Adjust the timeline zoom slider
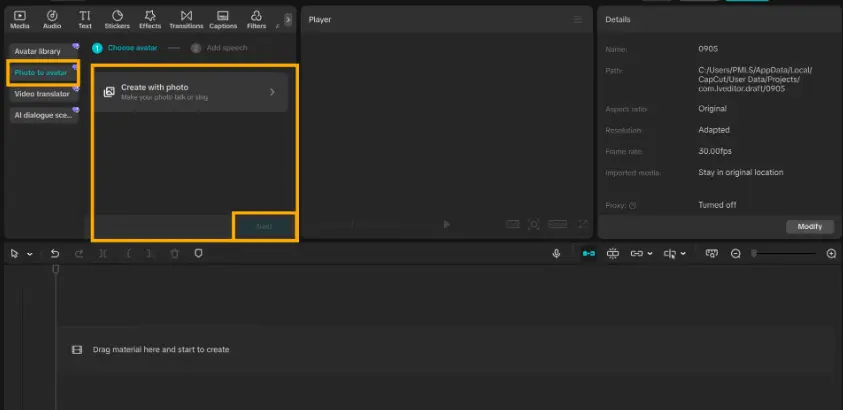 point(785,254)
